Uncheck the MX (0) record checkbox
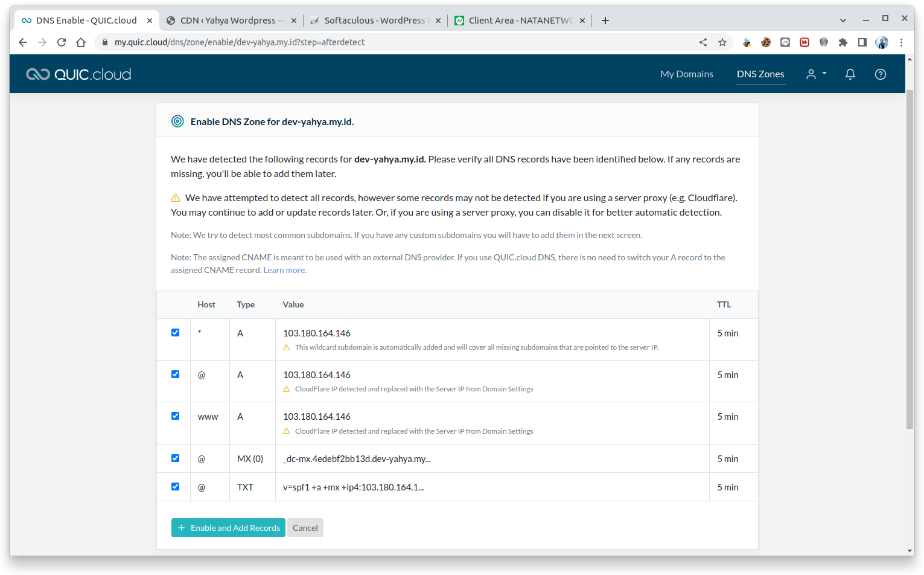Screen dimensions: 924x575 175,458
